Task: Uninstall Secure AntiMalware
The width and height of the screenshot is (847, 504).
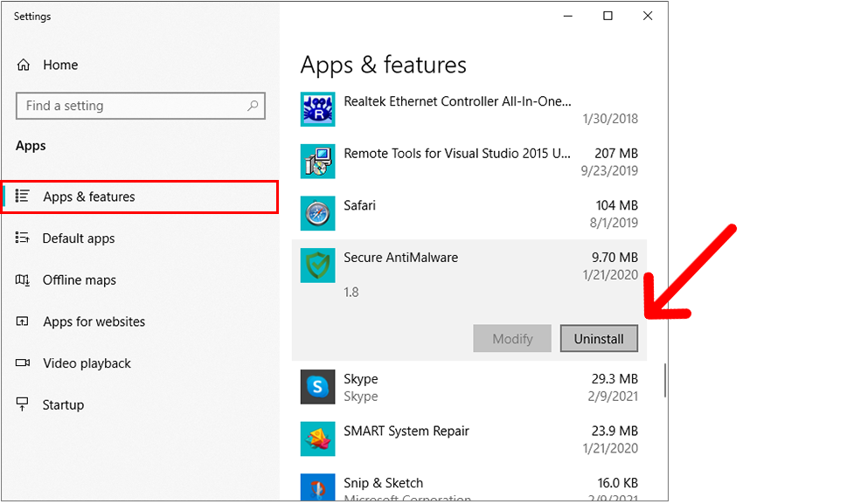Action: click(599, 338)
